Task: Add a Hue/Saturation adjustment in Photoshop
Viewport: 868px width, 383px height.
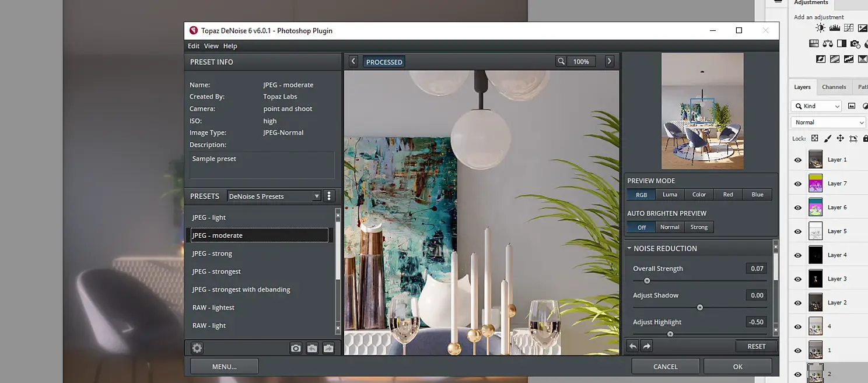Action: pyautogui.click(x=814, y=44)
